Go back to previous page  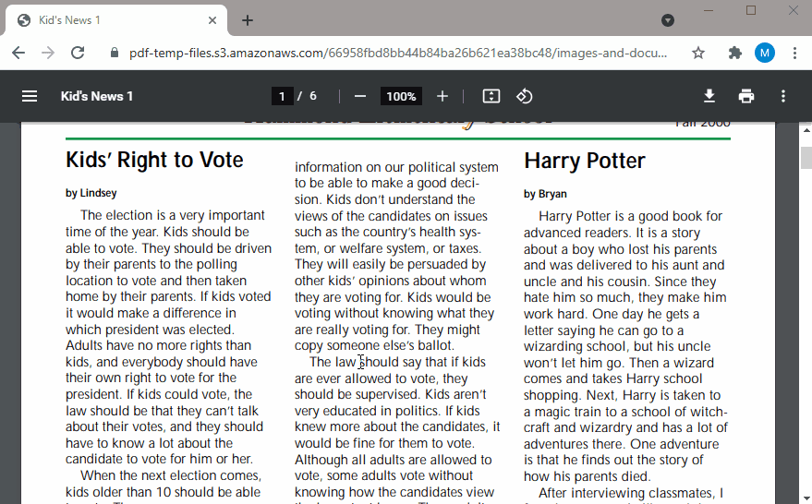point(18,53)
